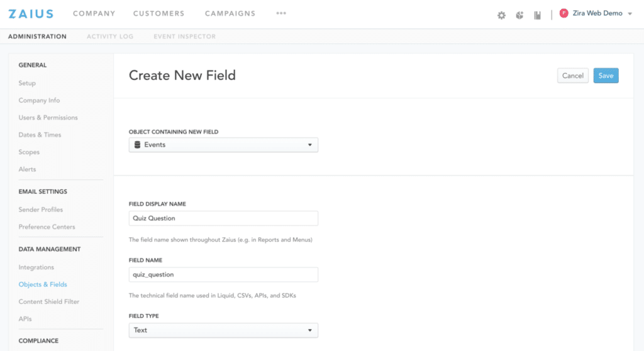This screenshot has width=644, height=351.
Task: Click the Save button
Action: (606, 75)
